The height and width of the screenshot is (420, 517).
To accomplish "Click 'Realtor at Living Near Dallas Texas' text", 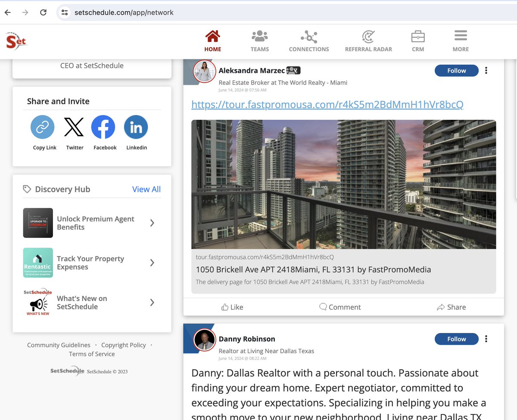I will (266, 351).
